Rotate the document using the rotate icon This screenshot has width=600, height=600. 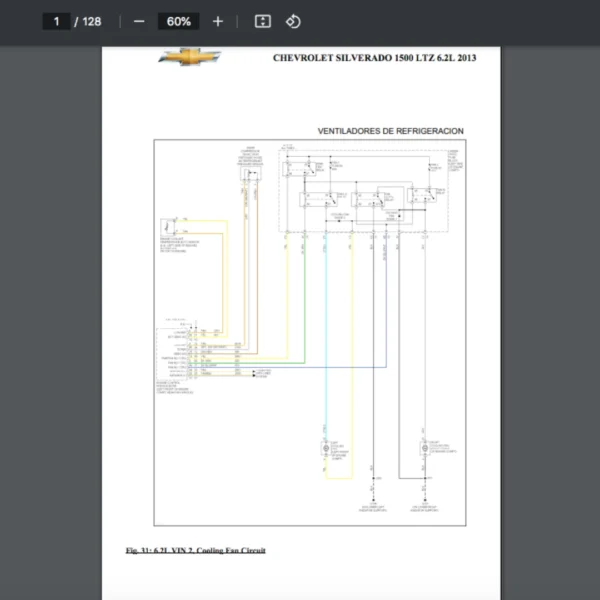click(293, 21)
